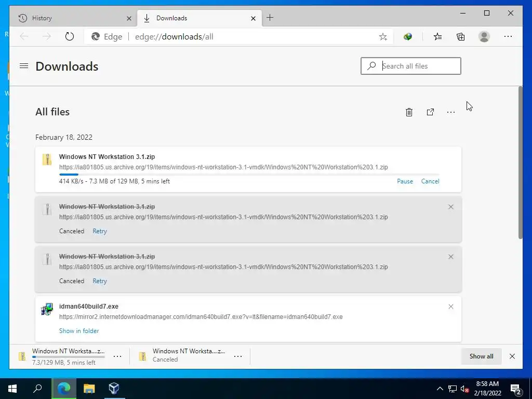The image size is (532, 399).
Task: Show hidden tray icons chevron
Action: coord(440,389)
